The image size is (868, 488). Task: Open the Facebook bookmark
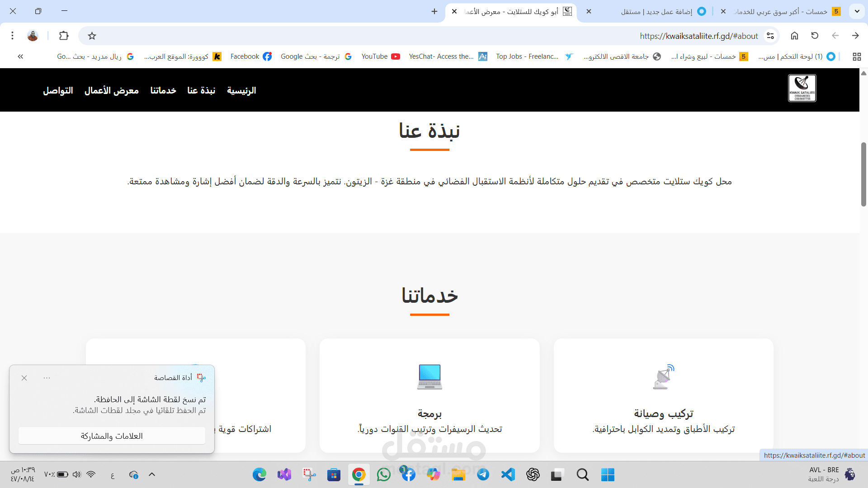(x=251, y=56)
